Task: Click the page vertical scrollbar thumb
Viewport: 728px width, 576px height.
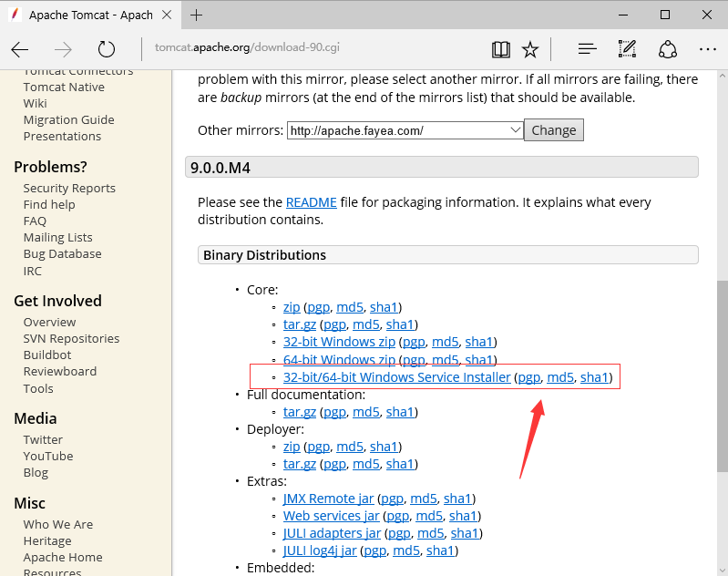Action: 723,375
